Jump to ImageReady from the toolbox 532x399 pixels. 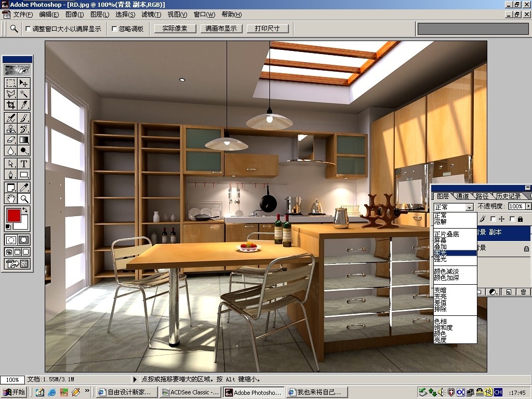(17, 263)
